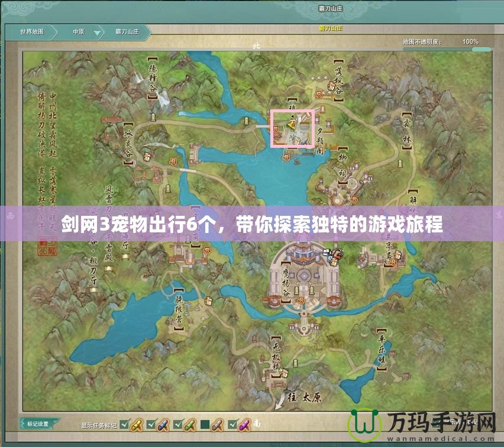Viewport: 504px width, 447px height.
Task: Click the stone tablet right of 无极镇
Action: click(x=295, y=364)
